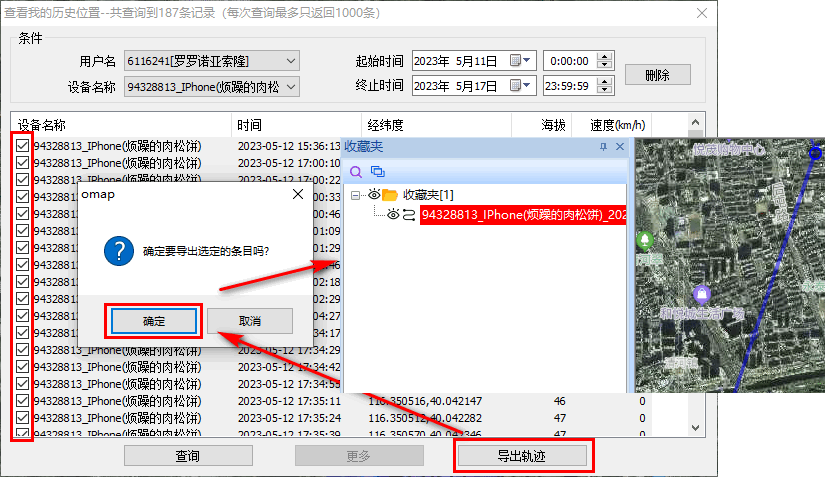Toggle visibility eye of the 94328813_IPhone track
This screenshot has width=825, height=477.
393,214
